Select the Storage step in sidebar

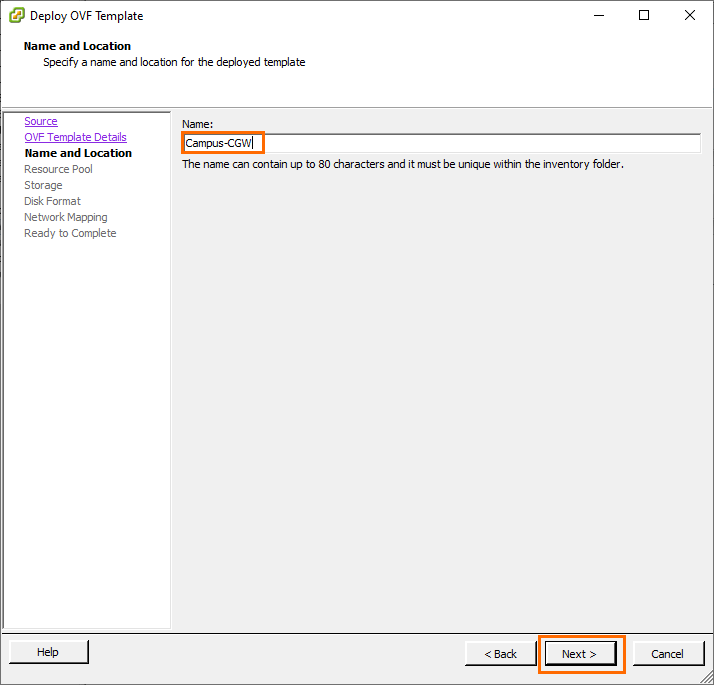[43, 185]
